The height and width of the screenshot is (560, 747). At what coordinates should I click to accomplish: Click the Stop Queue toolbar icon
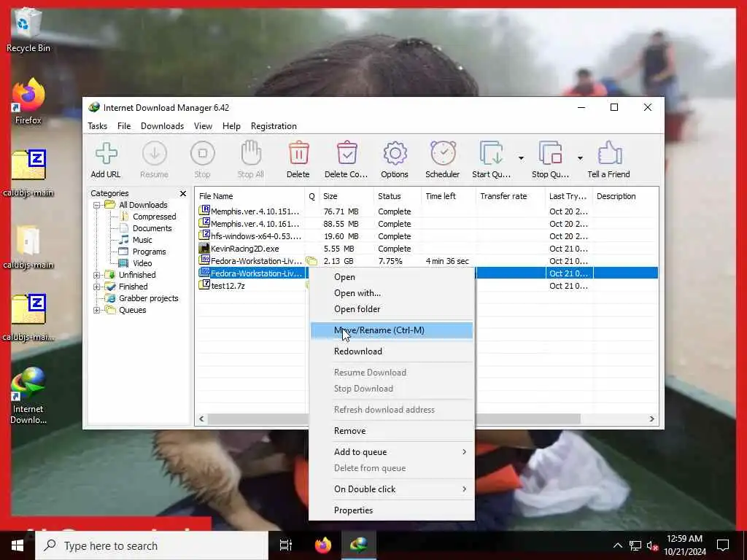550,153
